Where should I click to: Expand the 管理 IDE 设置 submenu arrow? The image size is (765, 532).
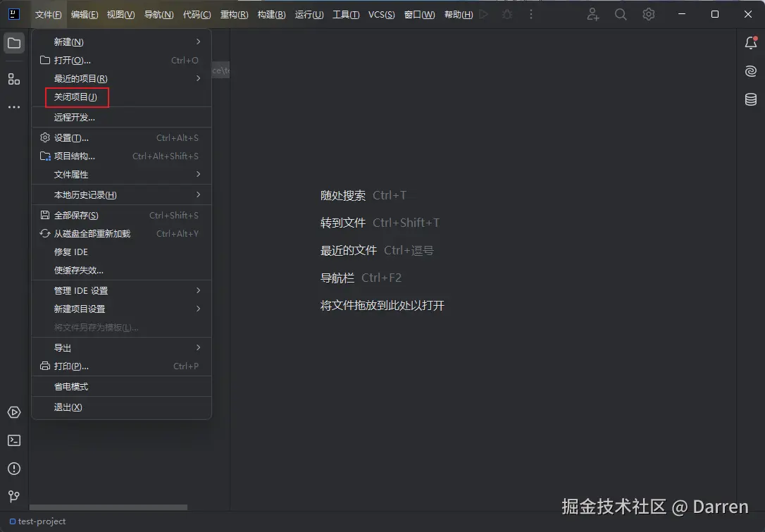point(198,290)
